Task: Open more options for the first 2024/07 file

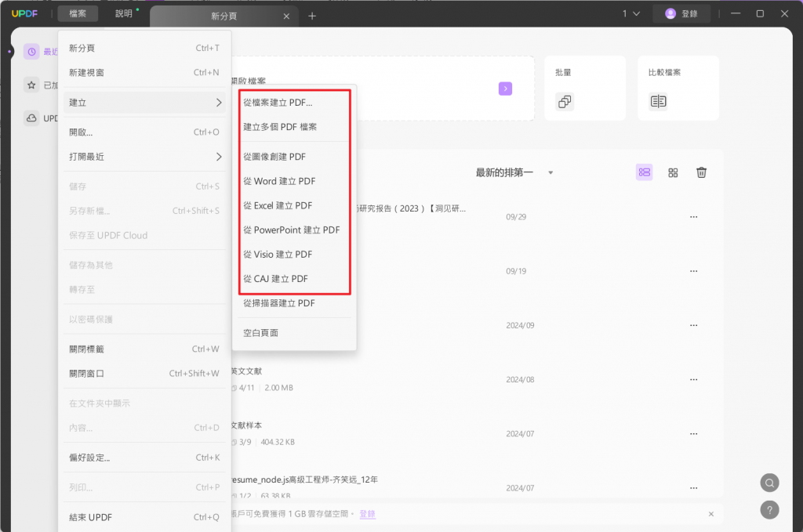Action: point(693,434)
